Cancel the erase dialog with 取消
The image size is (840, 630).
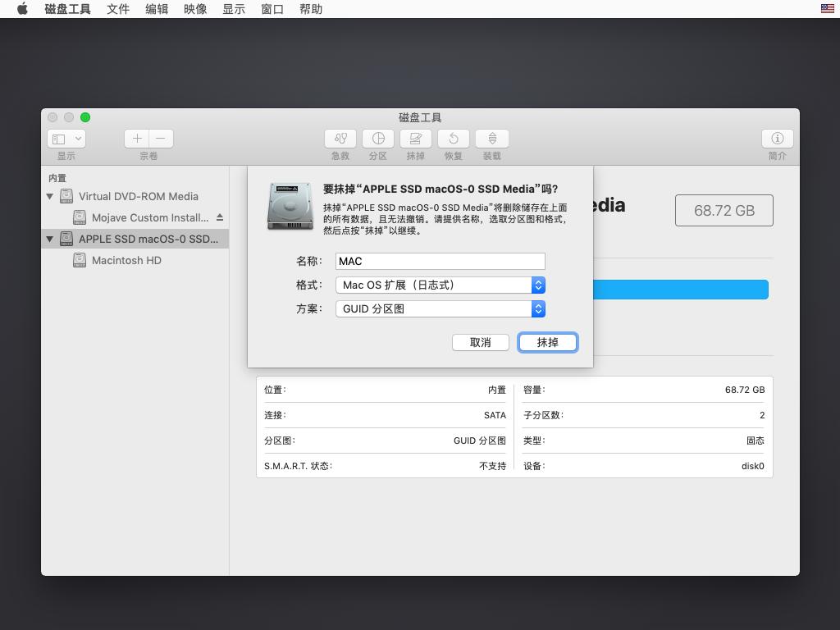pos(481,342)
